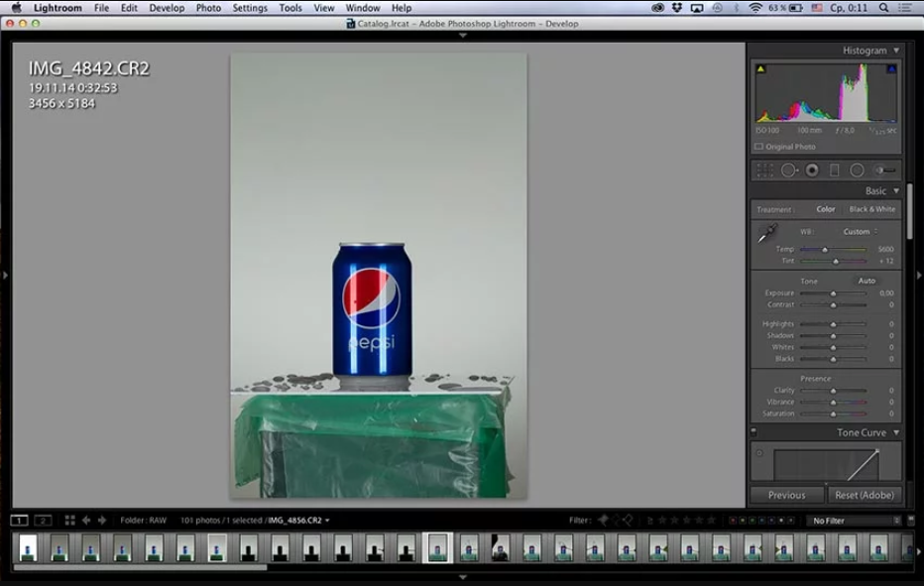Screen dimensions: 924x586
Task: Click the Previous button
Action: 787,495
